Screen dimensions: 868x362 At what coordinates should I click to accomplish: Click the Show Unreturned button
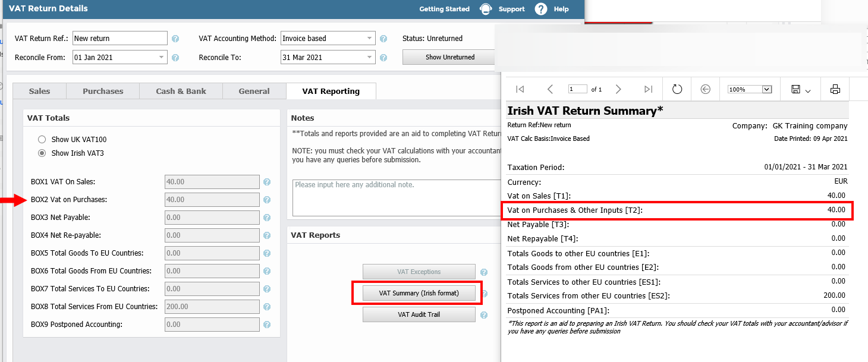pyautogui.click(x=449, y=57)
